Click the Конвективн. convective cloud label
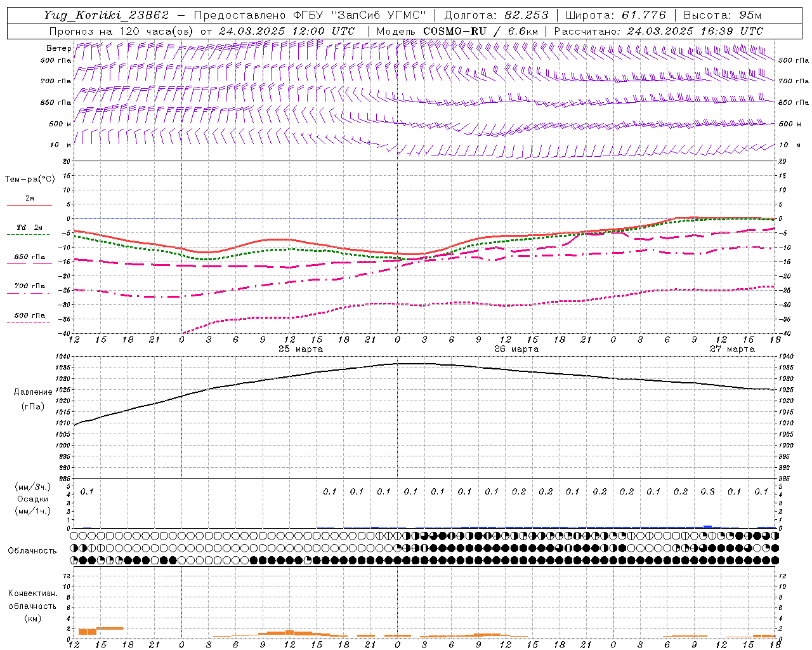This screenshot has height=650, width=812. tap(32, 594)
